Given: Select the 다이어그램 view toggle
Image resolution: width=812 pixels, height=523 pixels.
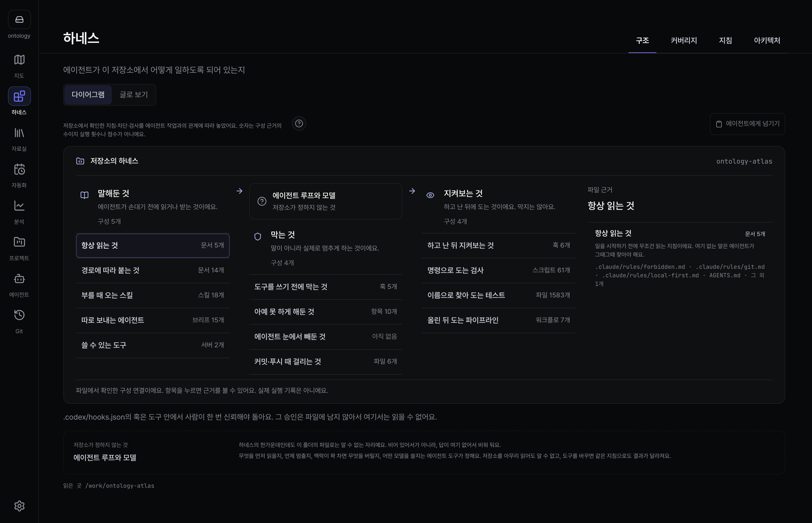Looking at the screenshot, I should coord(88,95).
